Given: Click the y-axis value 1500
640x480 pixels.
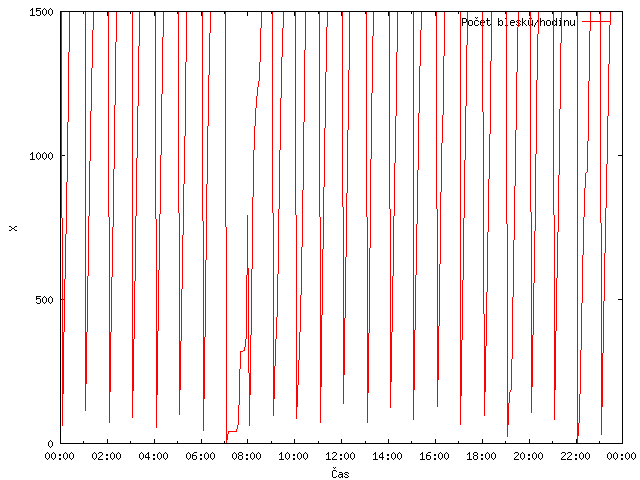Looking at the screenshot, I should [41, 12].
